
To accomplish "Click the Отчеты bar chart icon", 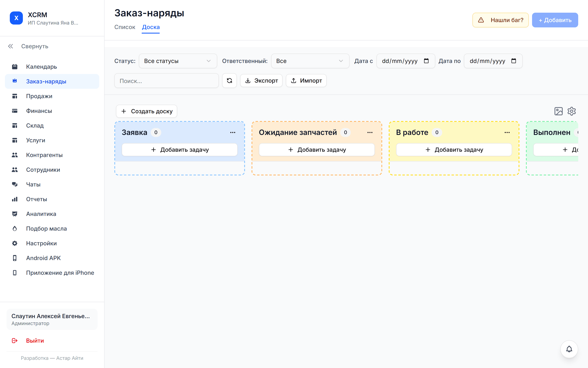I will click(x=14, y=199).
